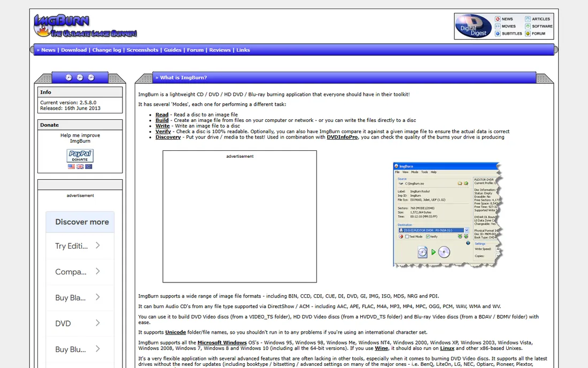Expand the 'Buy Blu...' ad item
588x368 pixels.
point(80,349)
